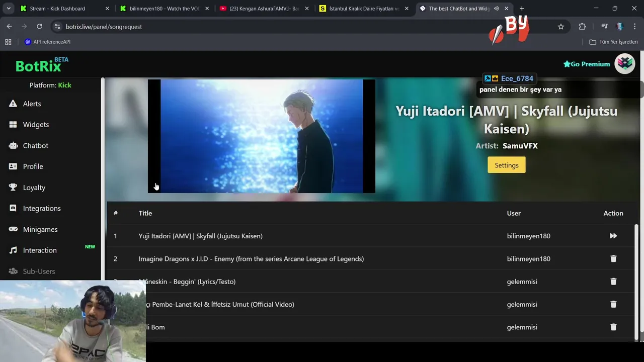Click artist name SamuVFX
This screenshot has width=644, height=362.
[520, 146]
